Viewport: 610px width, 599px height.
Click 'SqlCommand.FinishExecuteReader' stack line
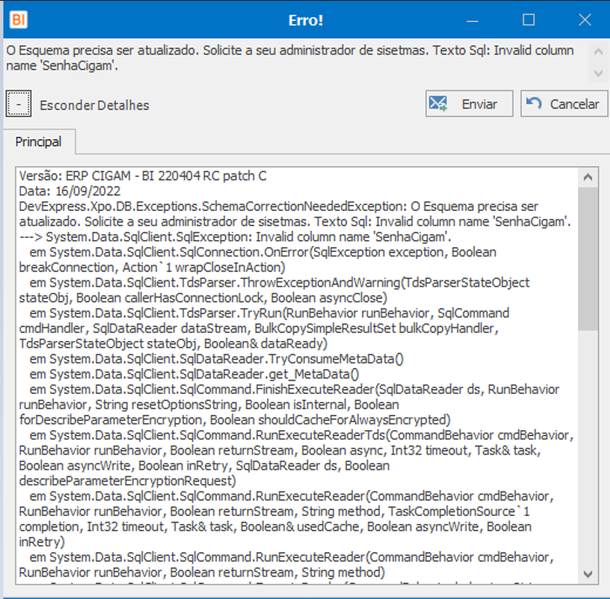click(294, 389)
